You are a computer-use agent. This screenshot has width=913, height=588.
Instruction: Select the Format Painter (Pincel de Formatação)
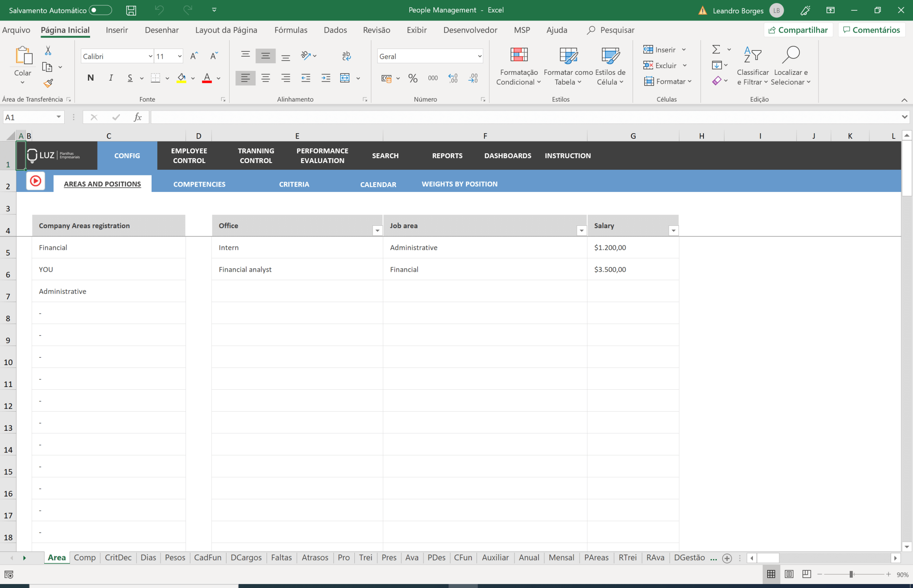(x=49, y=83)
